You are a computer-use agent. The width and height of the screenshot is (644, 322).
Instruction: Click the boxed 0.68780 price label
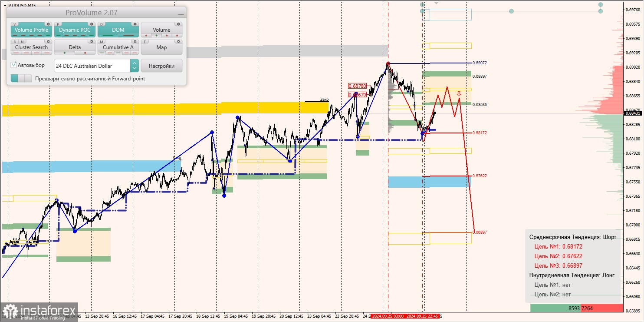[358, 86]
